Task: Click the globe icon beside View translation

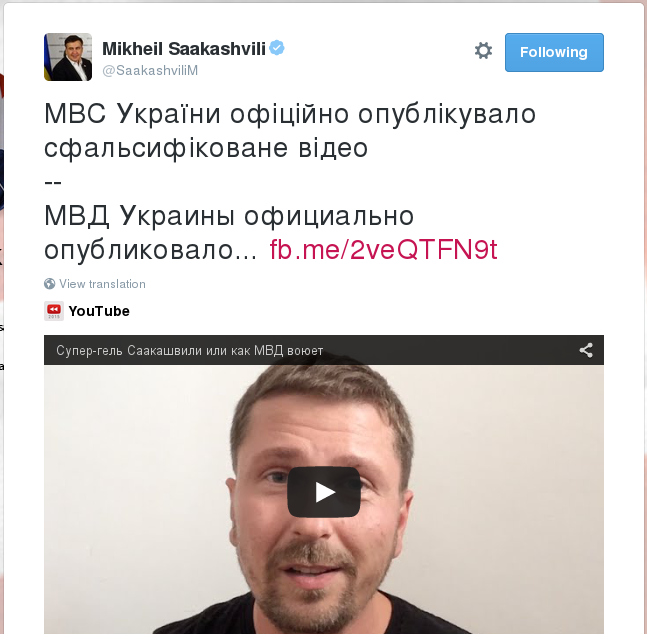Action: 50,284
